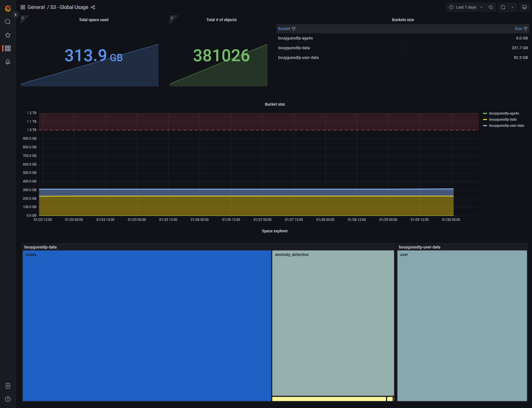Filter the Size column with funnel icon
Screen dimensions: 532x408
click(x=526, y=29)
